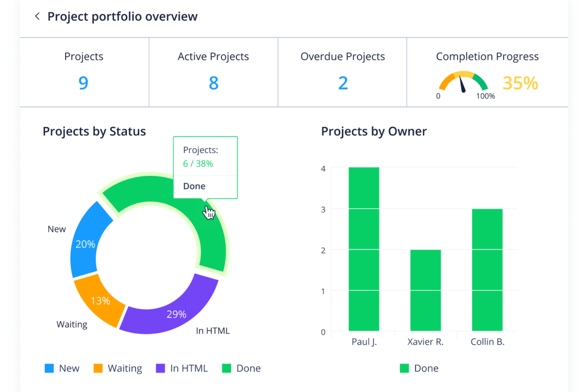
Task: Click the blue New legend swatch
Action: 49,368
